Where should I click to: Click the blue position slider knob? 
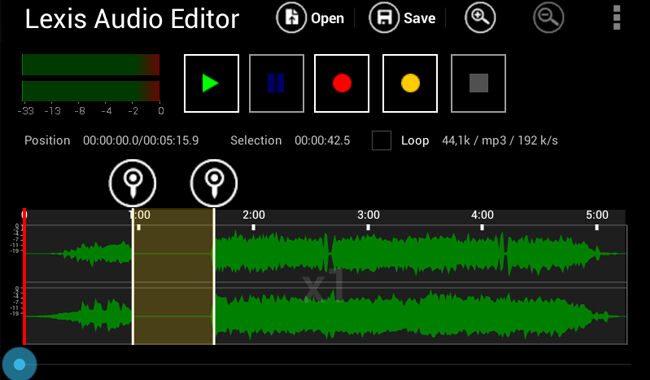tap(19, 364)
